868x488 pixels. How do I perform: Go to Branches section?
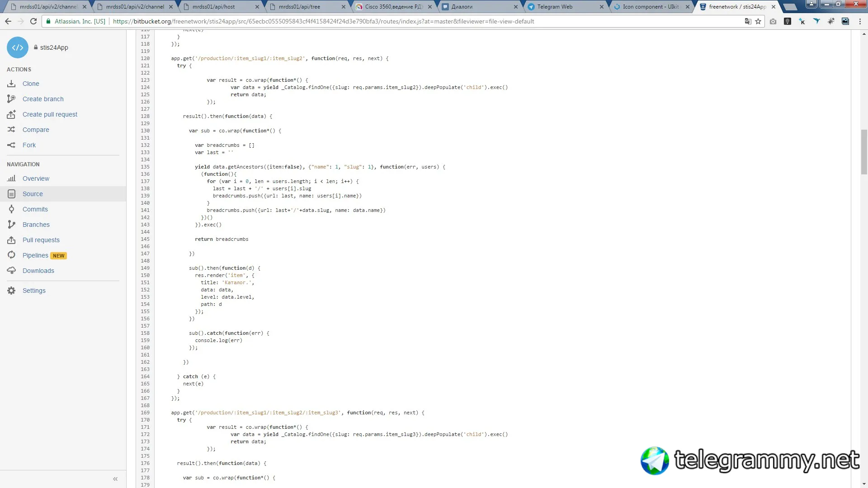tap(36, 225)
